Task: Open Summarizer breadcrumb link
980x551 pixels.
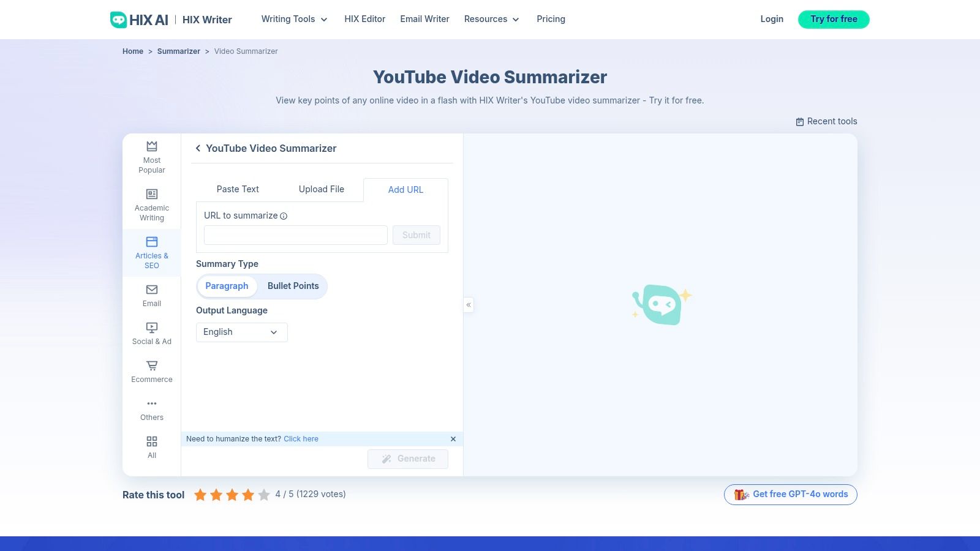Action: [x=179, y=51]
